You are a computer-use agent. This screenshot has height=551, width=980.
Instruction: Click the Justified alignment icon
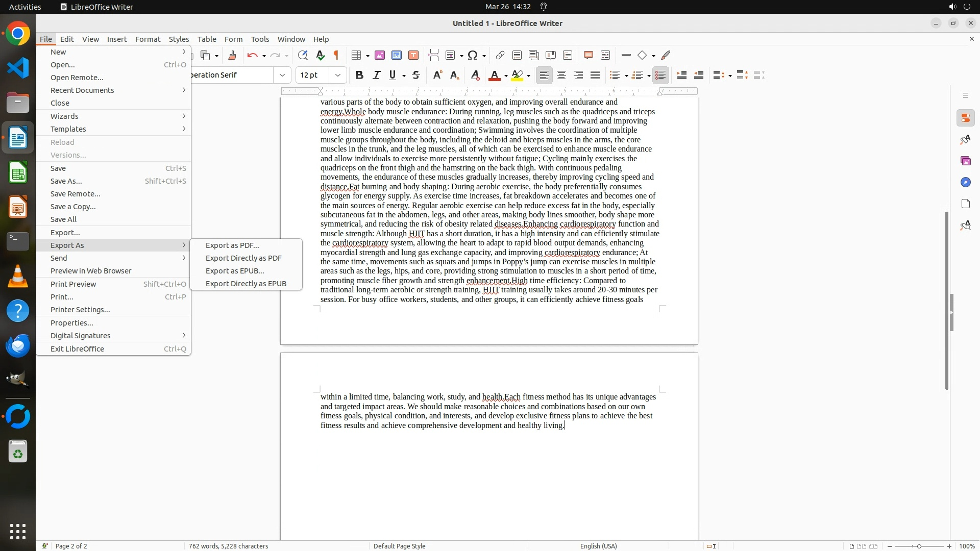point(595,75)
